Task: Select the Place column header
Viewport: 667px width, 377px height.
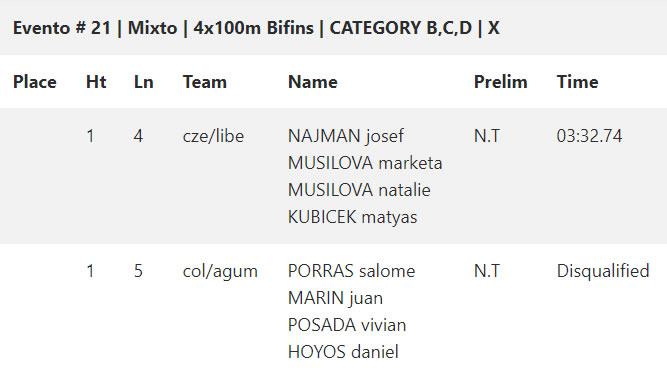Action: pos(34,82)
